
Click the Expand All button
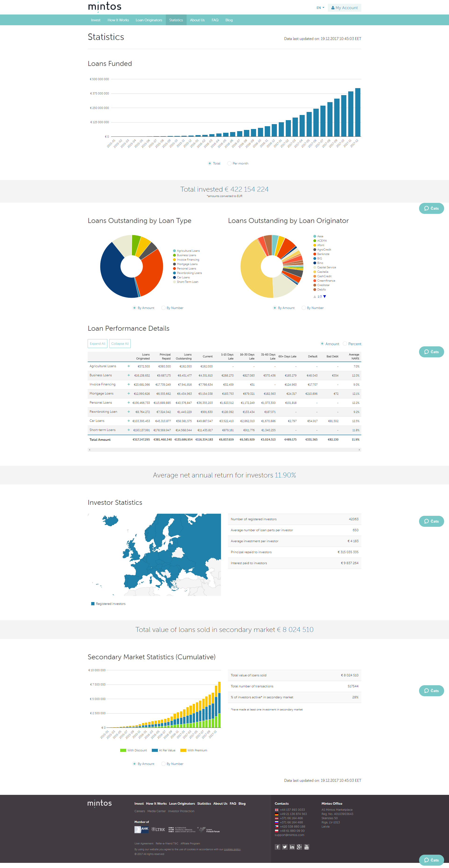(x=98, y=343)
